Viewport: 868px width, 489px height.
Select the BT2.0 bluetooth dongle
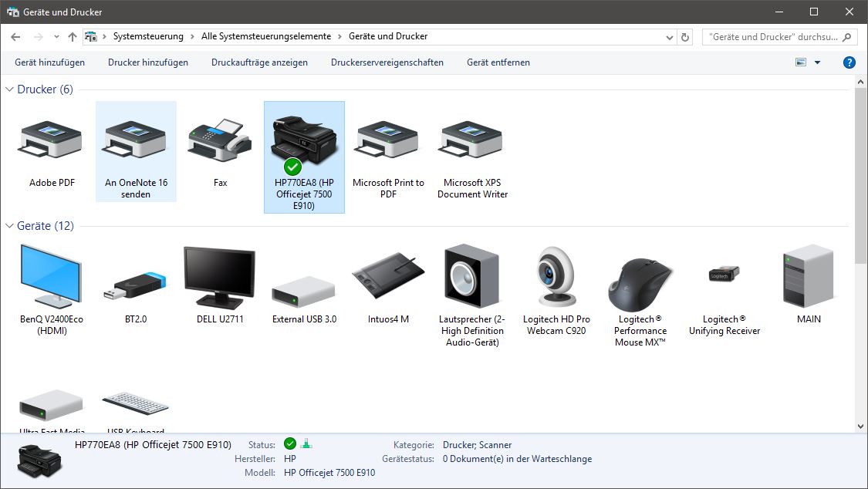[x=136, y=285]
